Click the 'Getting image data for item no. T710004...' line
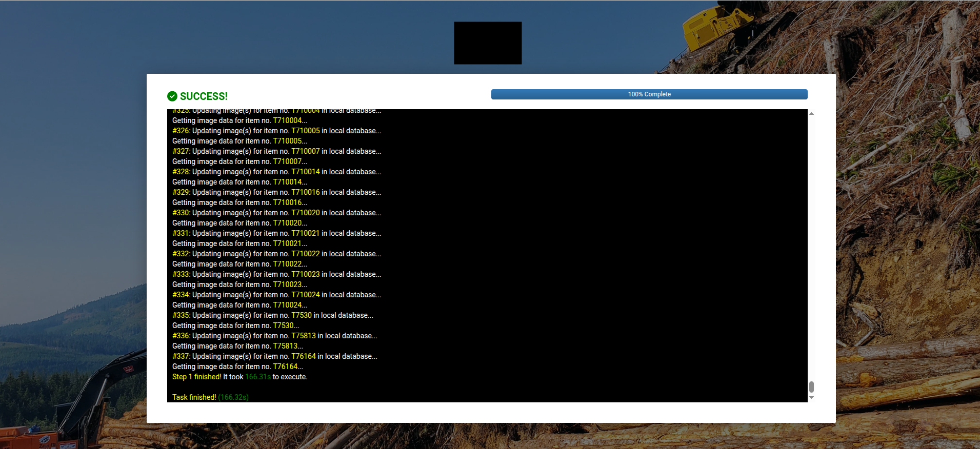 click(239, 120)
